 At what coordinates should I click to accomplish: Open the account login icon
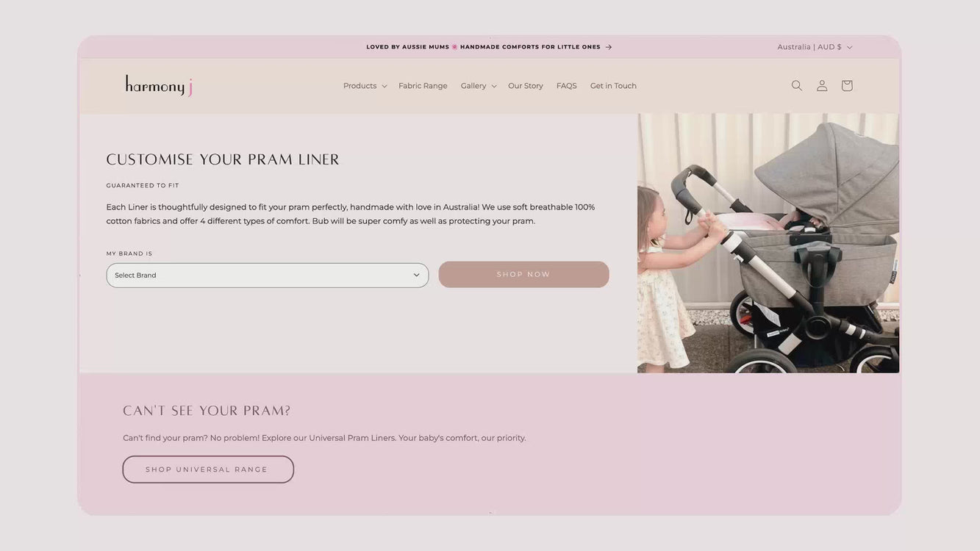pos(822,86)
